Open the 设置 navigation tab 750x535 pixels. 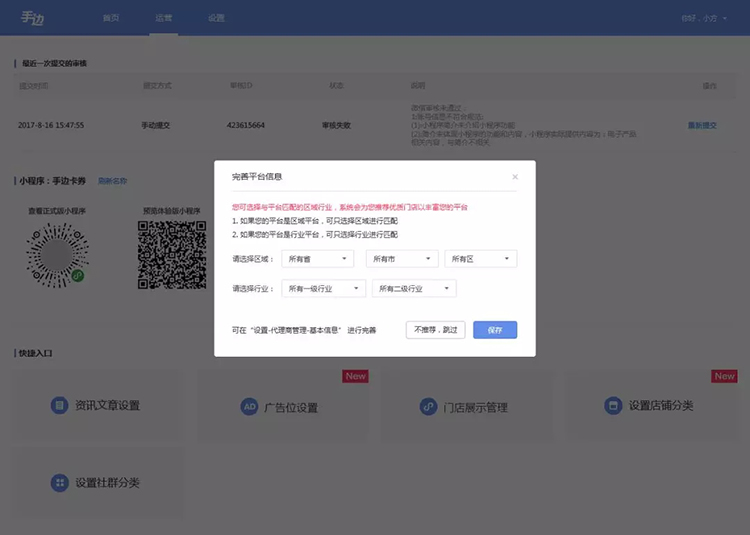[216, 18]
